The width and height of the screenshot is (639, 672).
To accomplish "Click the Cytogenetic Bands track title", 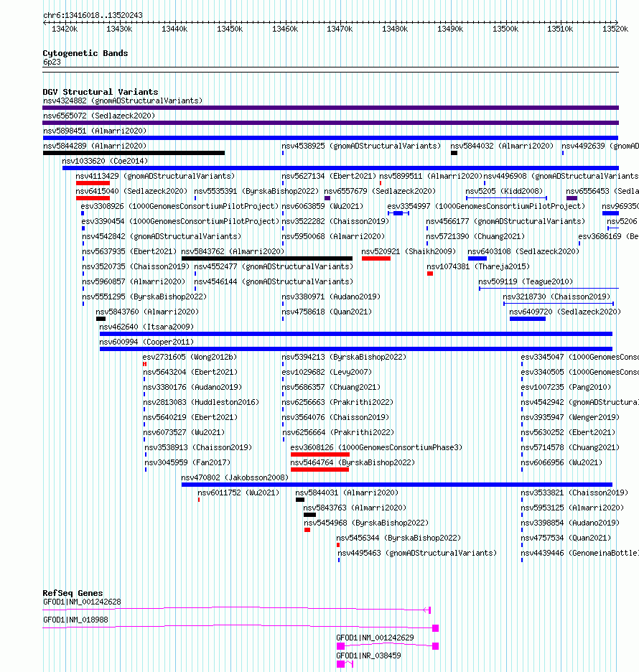I will (85, 53).
